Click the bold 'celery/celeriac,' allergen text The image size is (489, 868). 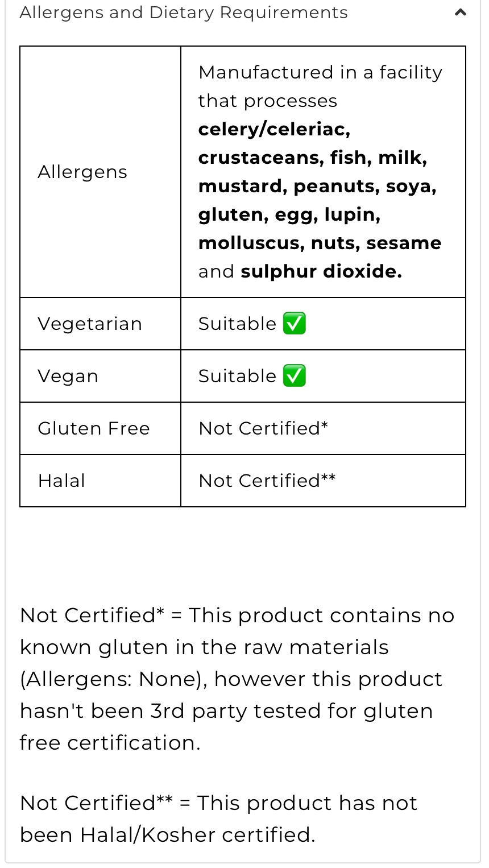point(274,129)
